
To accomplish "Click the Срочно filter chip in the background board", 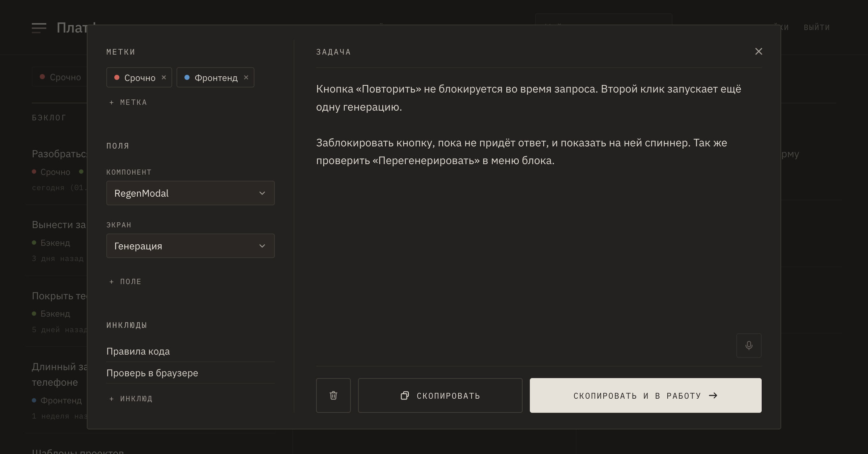I will pos(60,77).
